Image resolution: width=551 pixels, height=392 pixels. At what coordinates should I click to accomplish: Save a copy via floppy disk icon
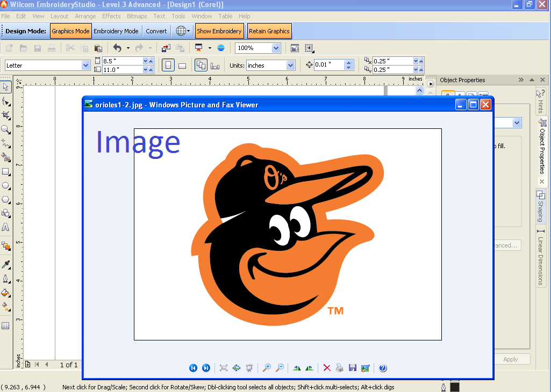[x=353, y=368]
